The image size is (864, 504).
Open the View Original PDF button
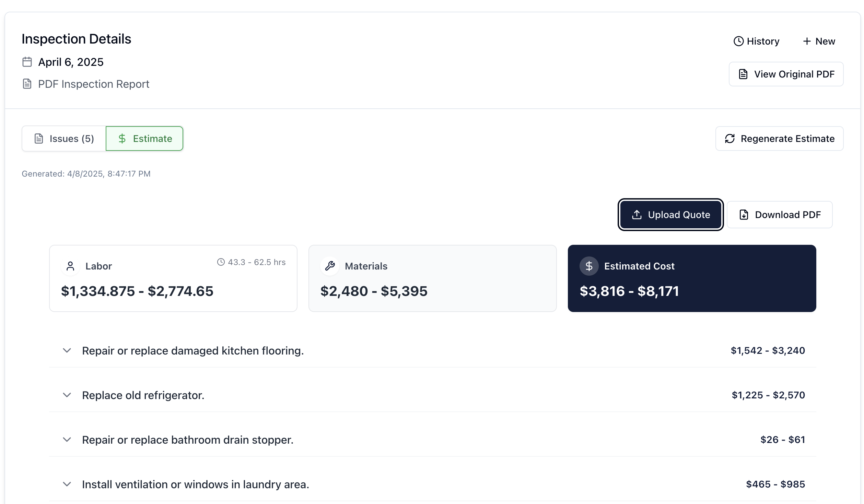click(786, 74)
